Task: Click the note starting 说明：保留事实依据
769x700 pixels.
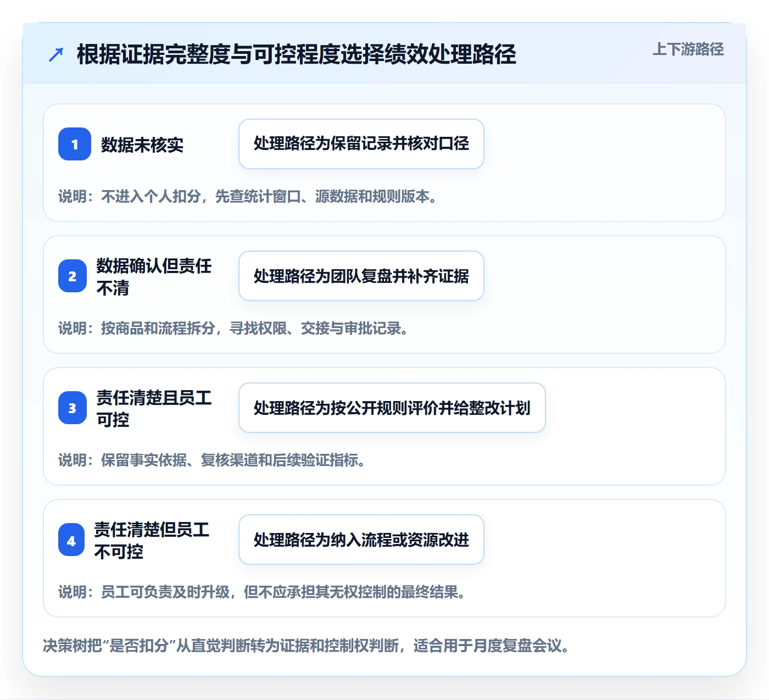Action: tap(212, 460)
